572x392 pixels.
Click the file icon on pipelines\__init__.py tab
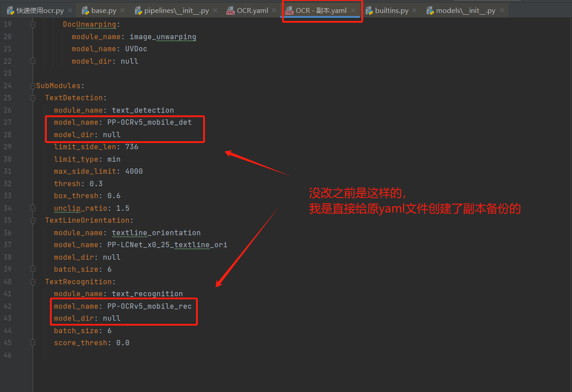click(x=139, y=10)
